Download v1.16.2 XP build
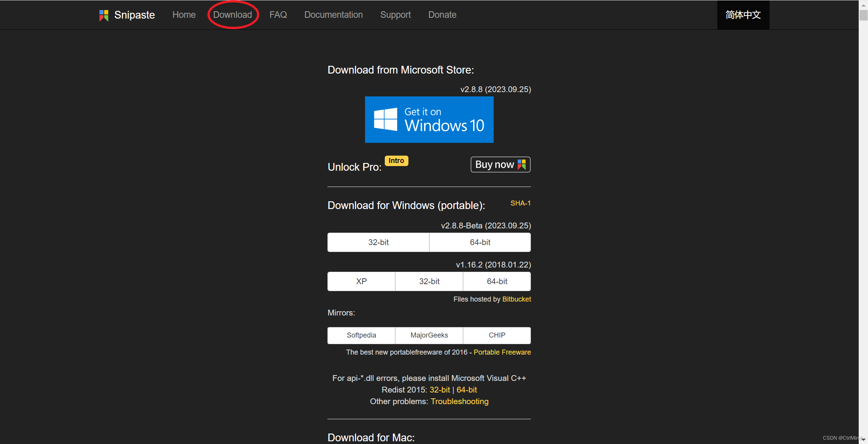Image resolution: width=868 pixels, height=444 pixels. tap(362, 281)
